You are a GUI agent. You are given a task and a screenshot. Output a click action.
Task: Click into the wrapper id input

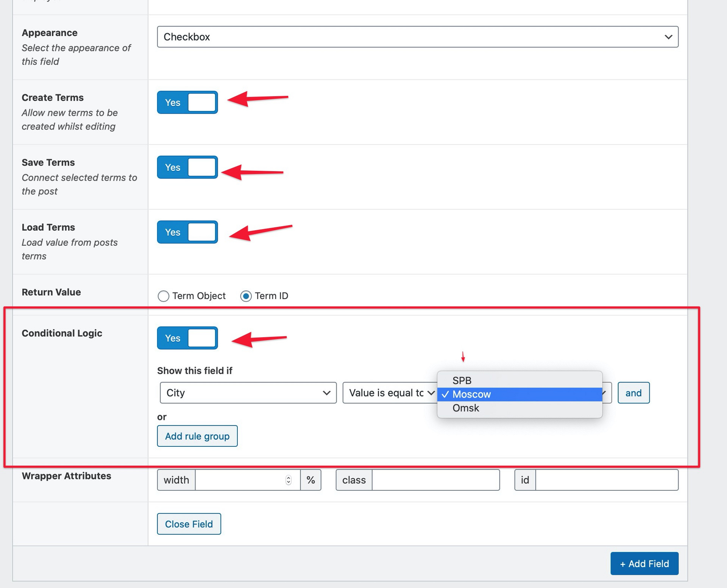tap(607, 480)
